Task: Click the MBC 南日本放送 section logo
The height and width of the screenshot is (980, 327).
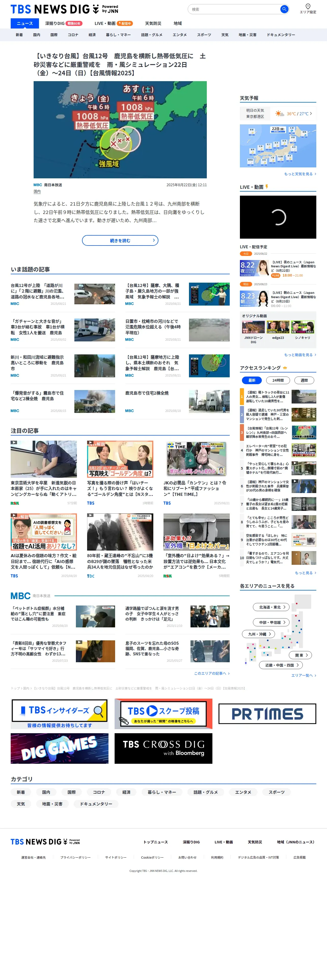Action: coord(21,596)
